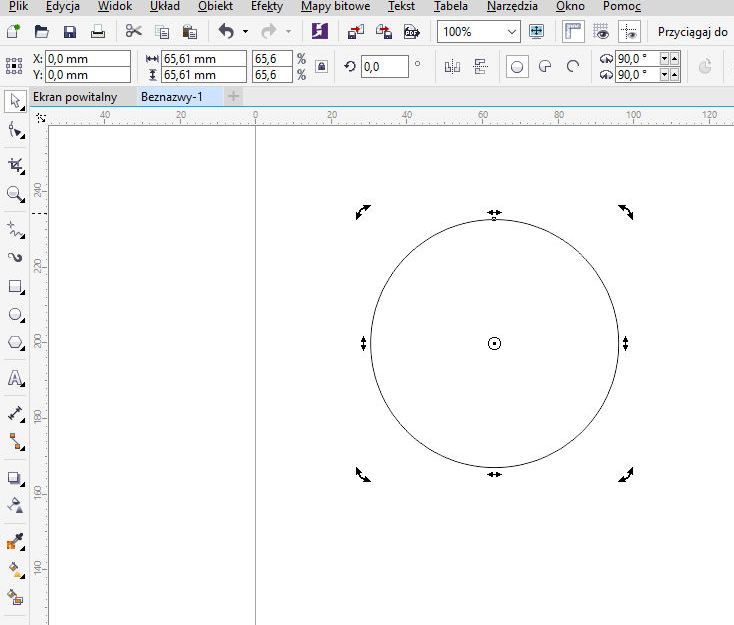Image resolution: width=734 pixels, height=625 pixels.
Task: Select the Eyedropper tool
Action: (x=15, y=542)
